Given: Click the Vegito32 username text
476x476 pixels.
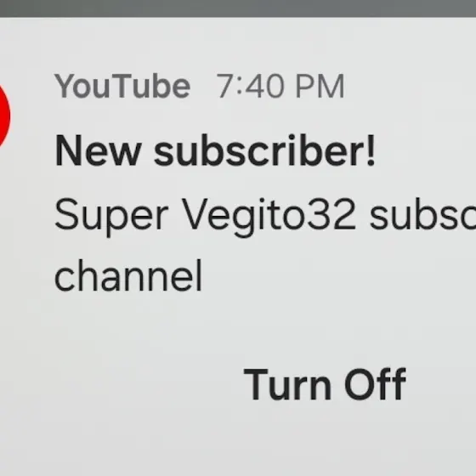Looking at the screenshot, I should [269, 216].
